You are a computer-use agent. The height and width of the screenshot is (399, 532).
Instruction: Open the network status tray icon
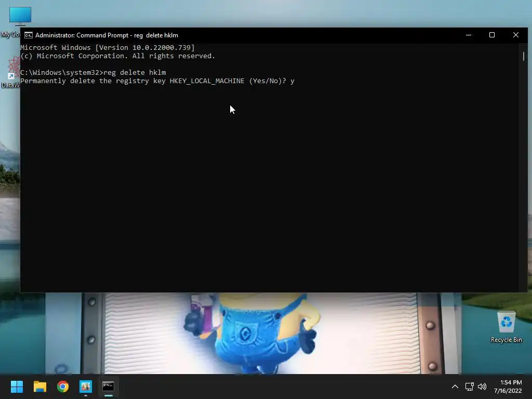tap(469, 387)
